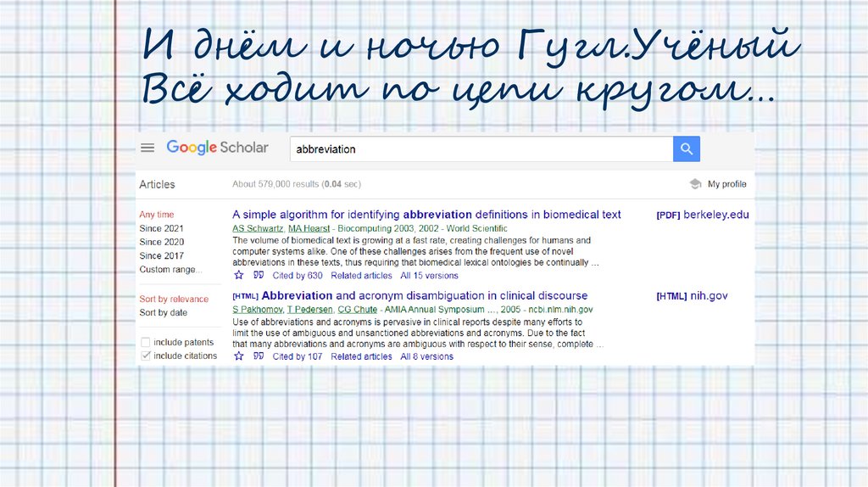
Task: Open author T Pedersen profile
Action: (x=310, y=310)
